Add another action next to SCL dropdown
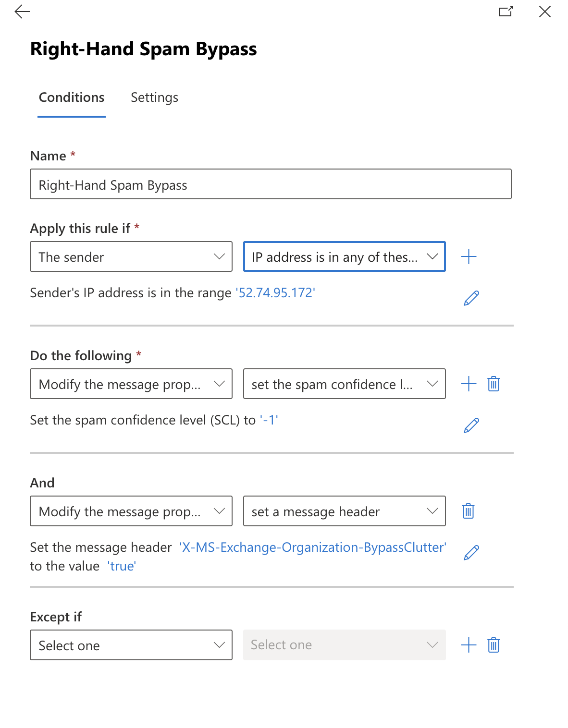This screenshot has height=728, width=568. (x=469, y=384)
